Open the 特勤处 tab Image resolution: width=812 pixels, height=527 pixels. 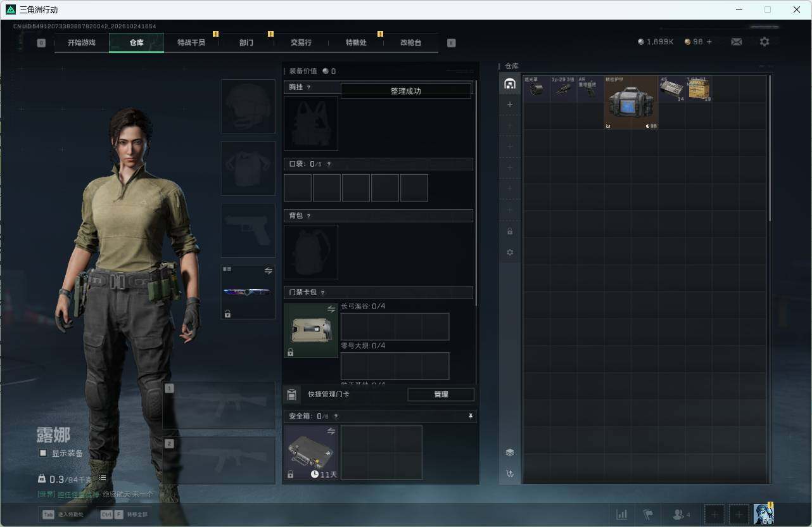(356, 42)
